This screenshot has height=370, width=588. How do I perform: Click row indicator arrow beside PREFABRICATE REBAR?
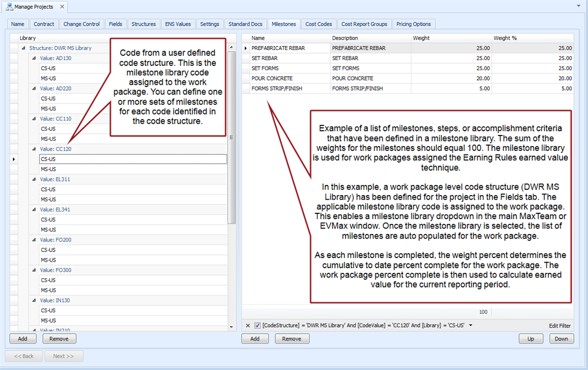[x=246, y=48]
